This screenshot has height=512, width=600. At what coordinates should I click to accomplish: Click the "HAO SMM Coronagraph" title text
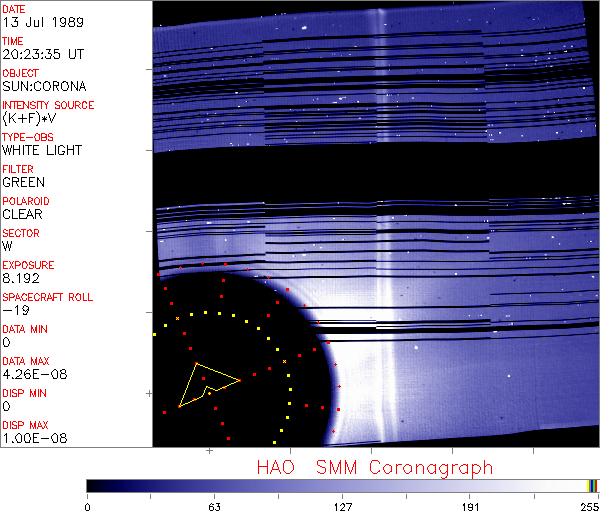point(374,467)
